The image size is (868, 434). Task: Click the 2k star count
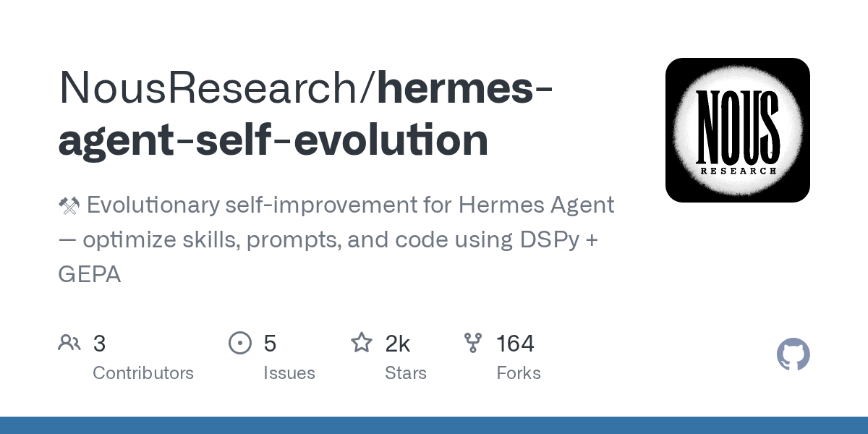(x=398, y=344)
